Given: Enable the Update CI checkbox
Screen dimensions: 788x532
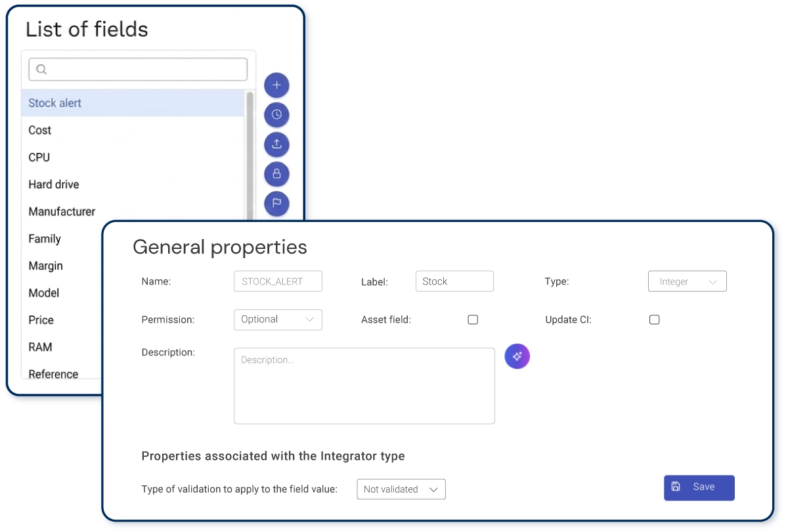Looking at the screenshot, I should pyautogui.click(x=654, y=320).
